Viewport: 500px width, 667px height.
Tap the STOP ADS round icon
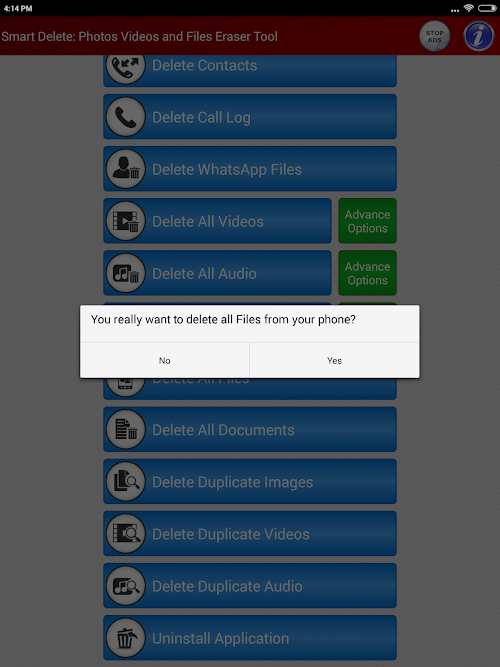tap(434, 36)
